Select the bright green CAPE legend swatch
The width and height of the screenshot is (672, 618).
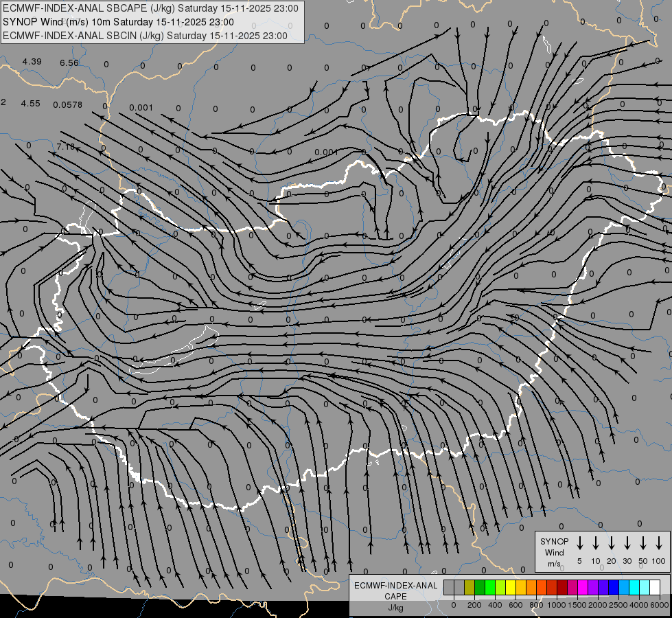coord(490,588)
